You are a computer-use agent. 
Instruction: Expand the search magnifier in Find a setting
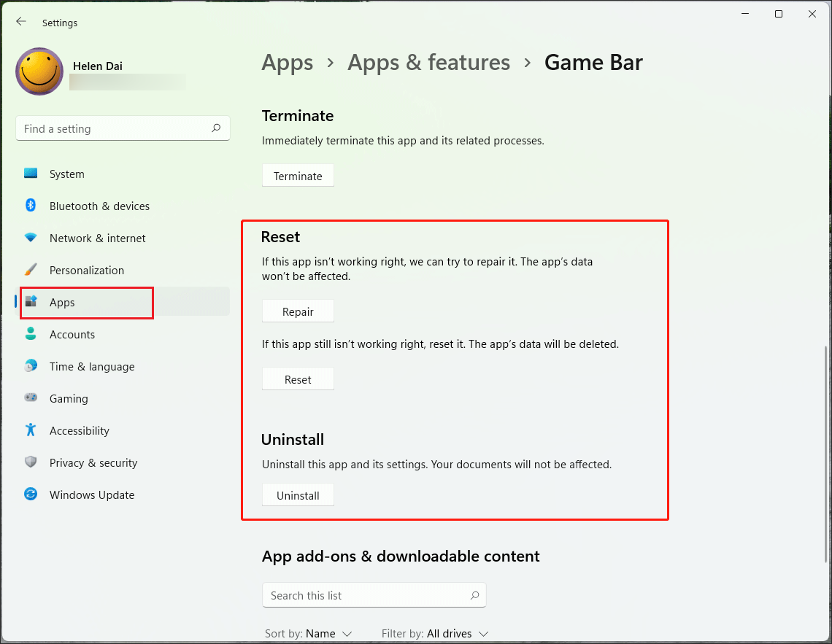click(216, 128)
